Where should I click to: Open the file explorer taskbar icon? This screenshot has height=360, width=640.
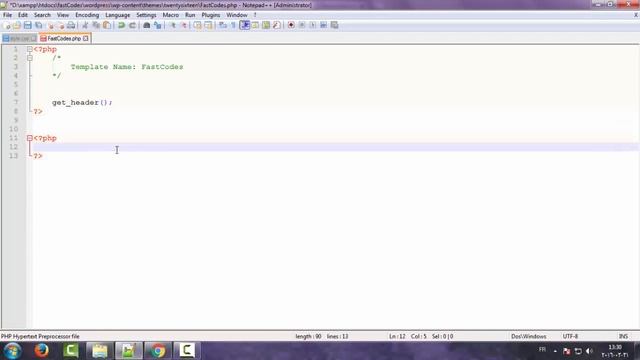[x=100, y=351]
